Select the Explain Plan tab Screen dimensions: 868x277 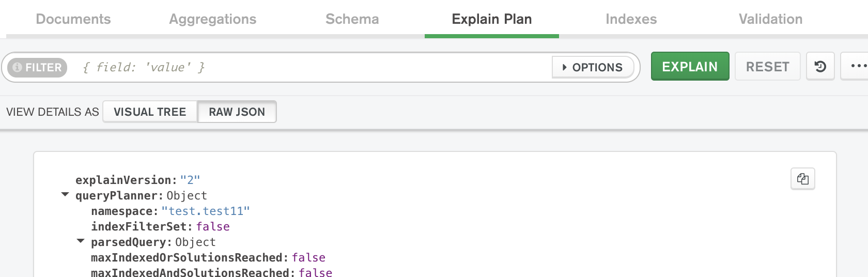click(491, 19)
